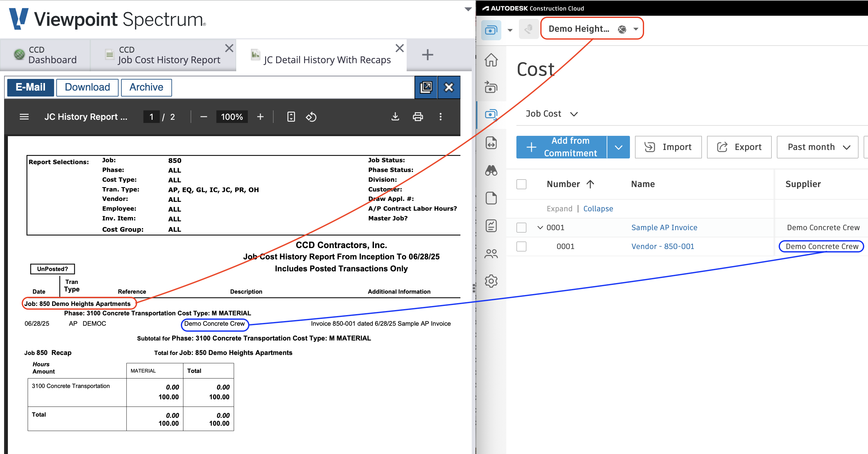The width and height of the screenshot is (868, 454).
Task: Open the Spectrum top-right dropdown arrow
Action: coord(468,9)
